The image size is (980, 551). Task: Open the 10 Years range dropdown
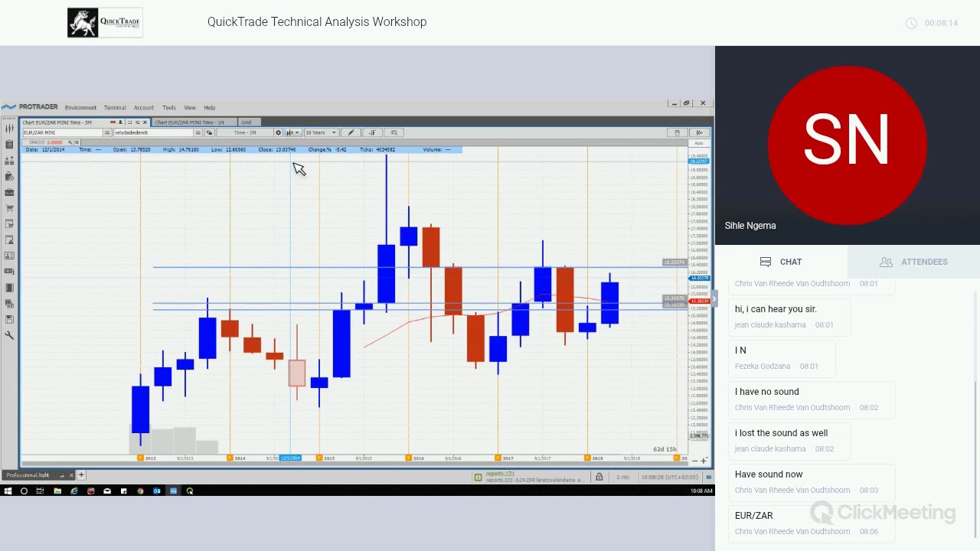[322, 132]
